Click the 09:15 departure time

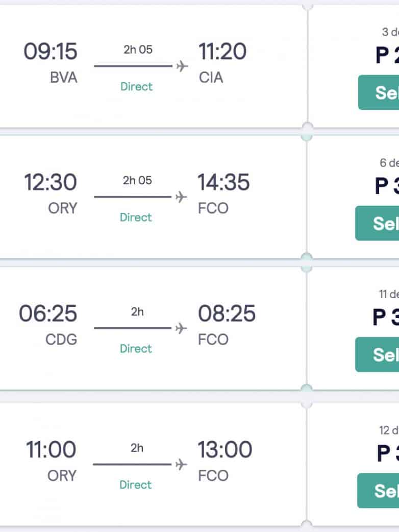click(x=51, y=53)
